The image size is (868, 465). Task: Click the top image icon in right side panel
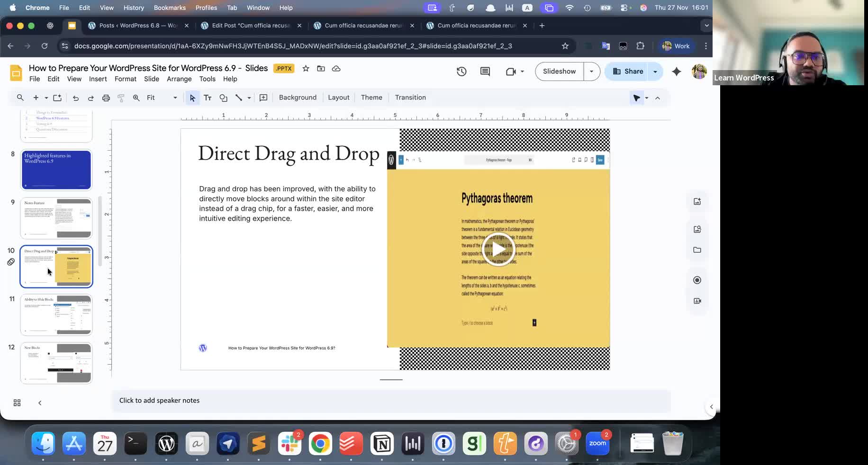pyautogui.click(x=697, y=202)
